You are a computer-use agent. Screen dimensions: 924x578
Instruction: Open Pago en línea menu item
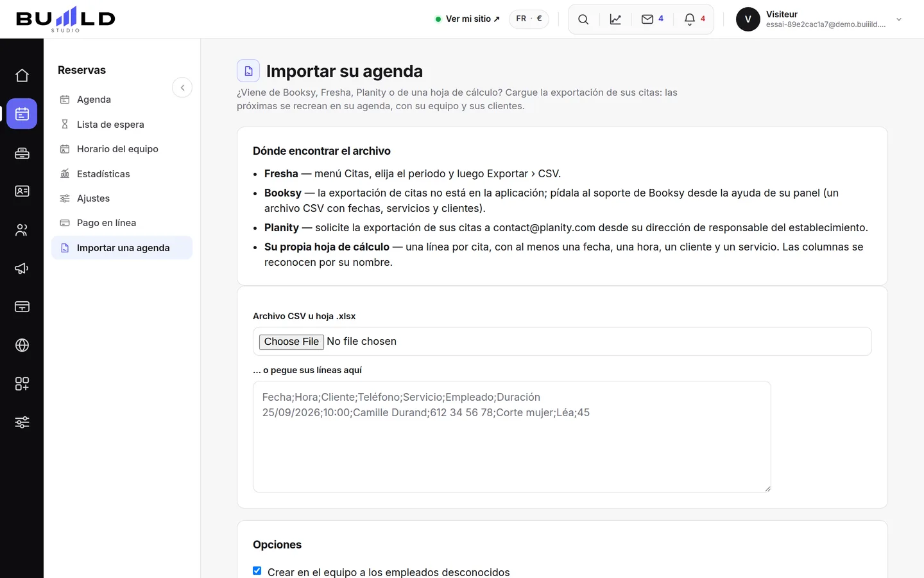122,223
